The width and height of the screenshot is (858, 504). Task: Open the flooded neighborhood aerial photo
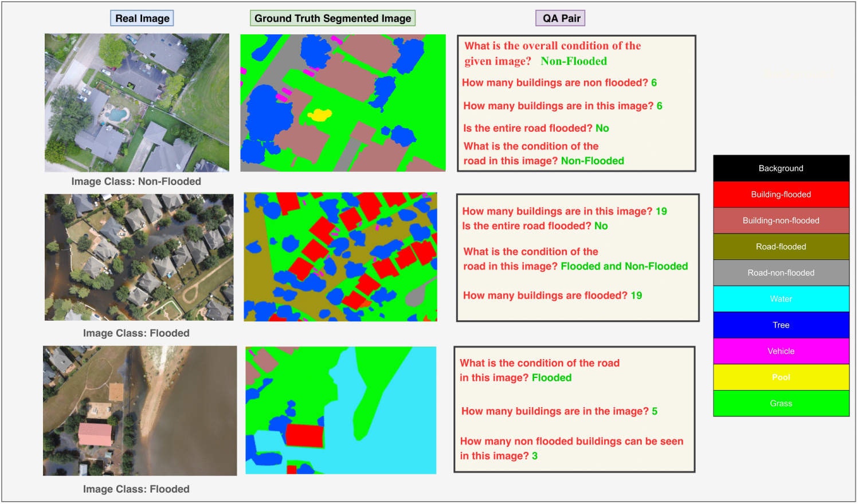(x=139, y=257)
